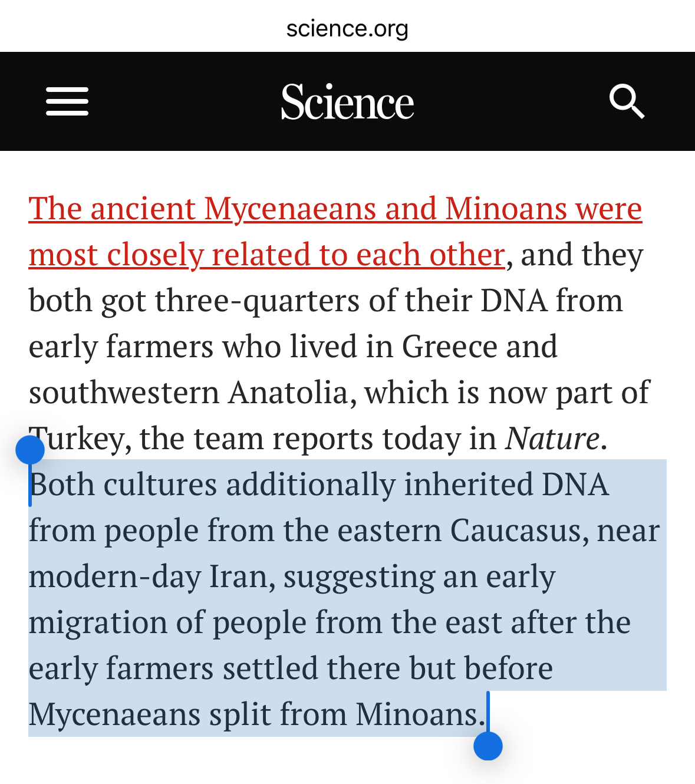The width and height of the screenshot is (695, 784).
Task: Click the Science logo in header
Action: 347,102
